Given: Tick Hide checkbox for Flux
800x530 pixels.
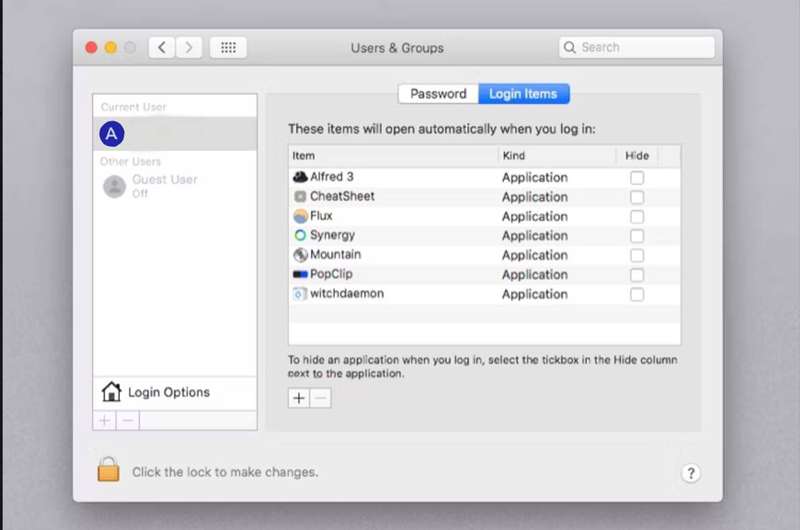Looking at the screenshot, I should point(637,216).
